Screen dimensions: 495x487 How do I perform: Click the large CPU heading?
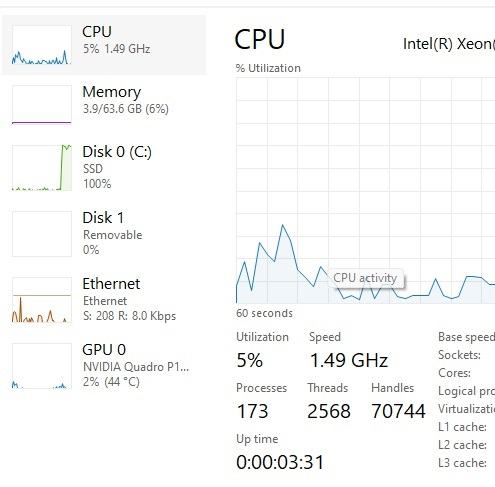260,39
